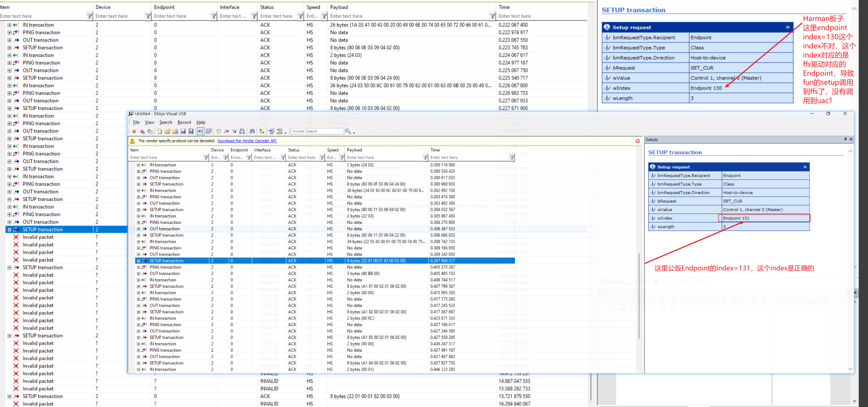This screenshot has height=407, width=868.
Task: Click the 'reset' marker toolbar icon
Action: (x=280, y=131)
